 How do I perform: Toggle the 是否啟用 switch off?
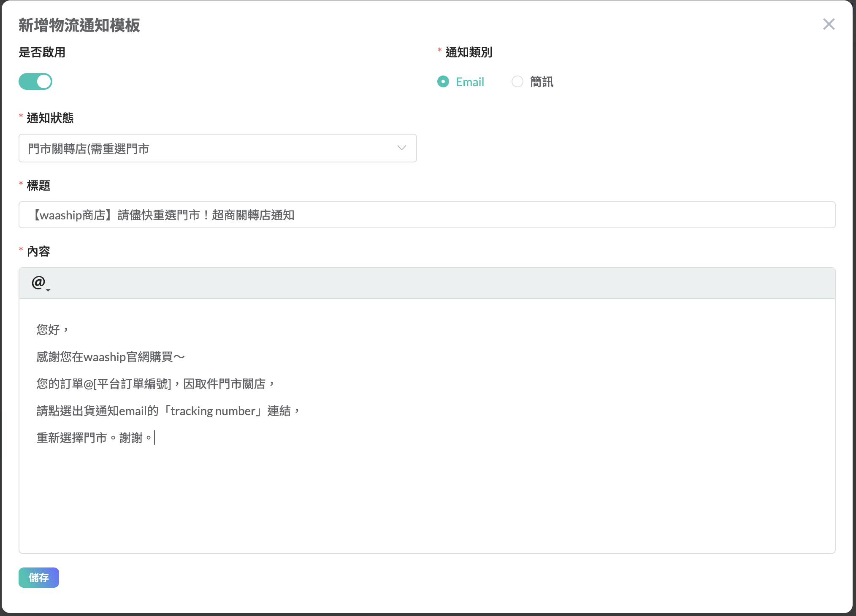click(x=35, y=81)
